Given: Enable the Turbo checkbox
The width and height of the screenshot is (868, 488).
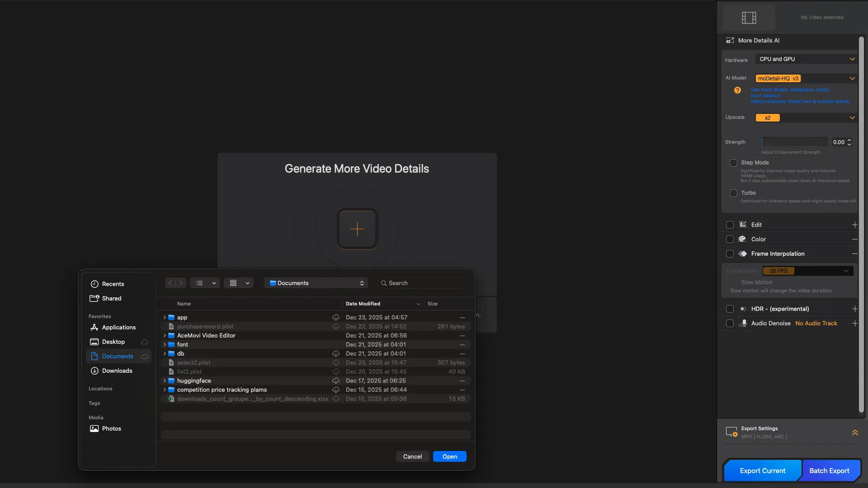Looking at the screenshot, I should [x=733, y=193].
